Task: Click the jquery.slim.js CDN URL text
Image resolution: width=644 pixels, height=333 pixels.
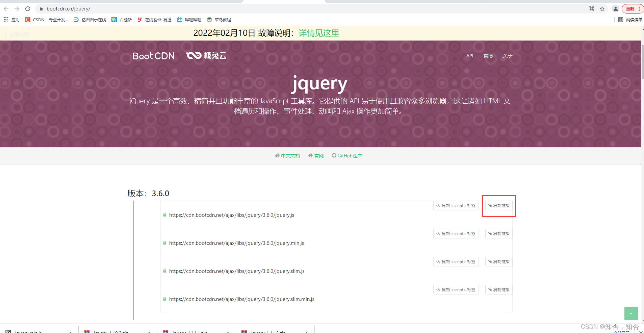Action: [237, 271]
